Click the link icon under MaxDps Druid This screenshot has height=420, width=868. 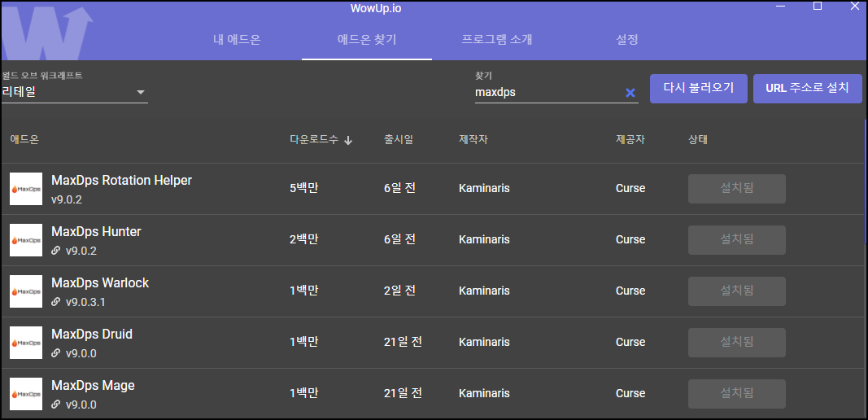(55, 353)
